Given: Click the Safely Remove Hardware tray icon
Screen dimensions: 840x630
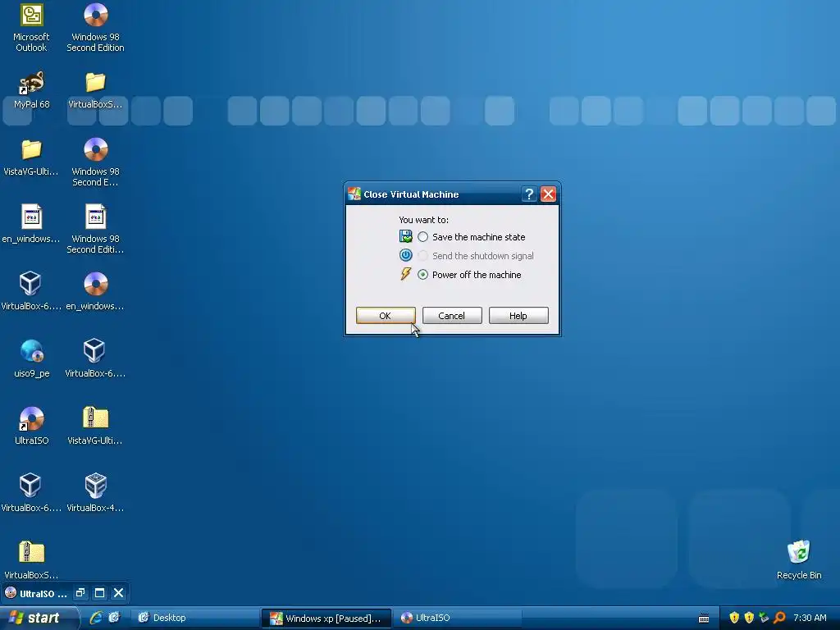Looking at the screenshot, I should (764, 618).
